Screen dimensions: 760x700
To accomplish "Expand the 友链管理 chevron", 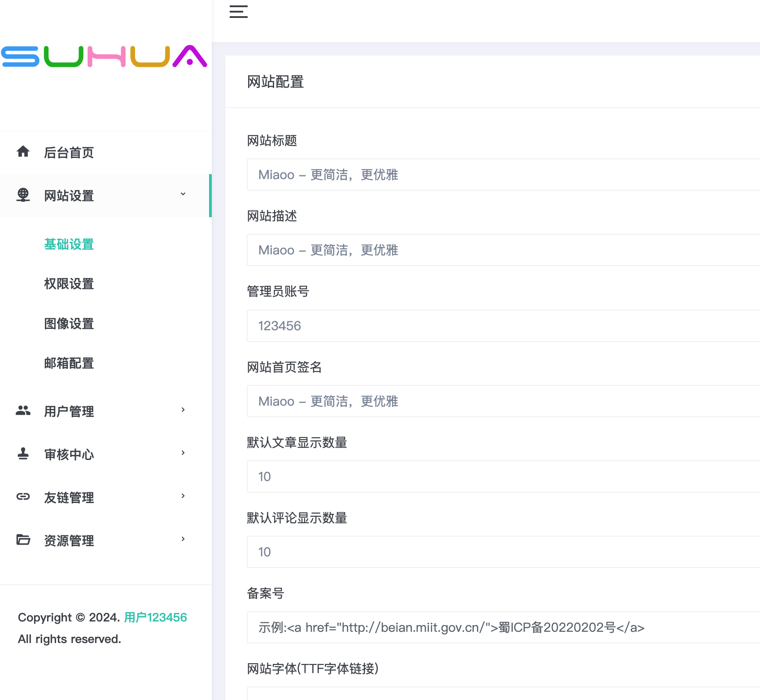I will point(183,496).
